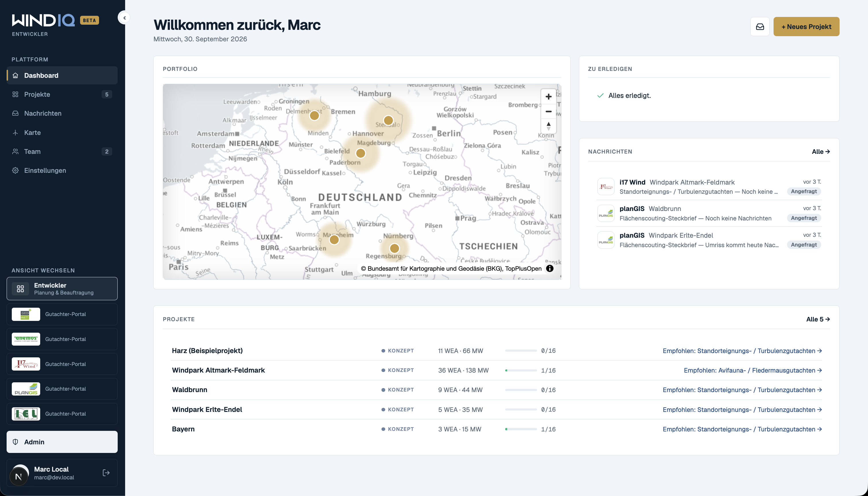Select the map marker near Bremen
This screenshot has height=496, width=868.
pyautogui.click(x=314, y=115)
